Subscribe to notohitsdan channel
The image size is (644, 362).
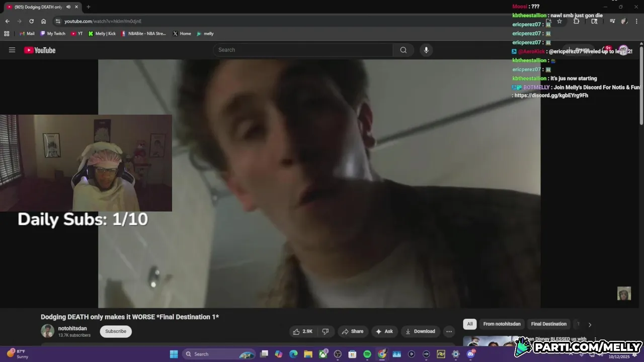(116, 331)
